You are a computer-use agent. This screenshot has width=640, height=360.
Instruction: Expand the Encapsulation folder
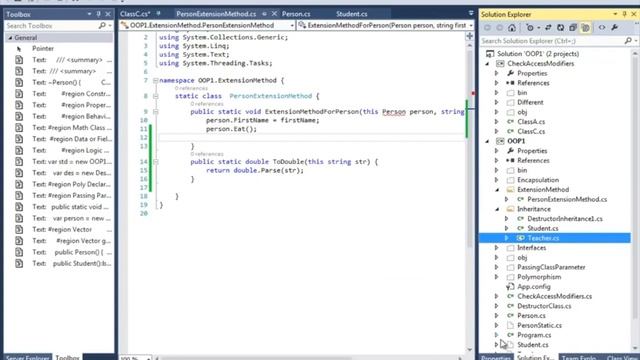pyautogui.click(x=497, y=180)
